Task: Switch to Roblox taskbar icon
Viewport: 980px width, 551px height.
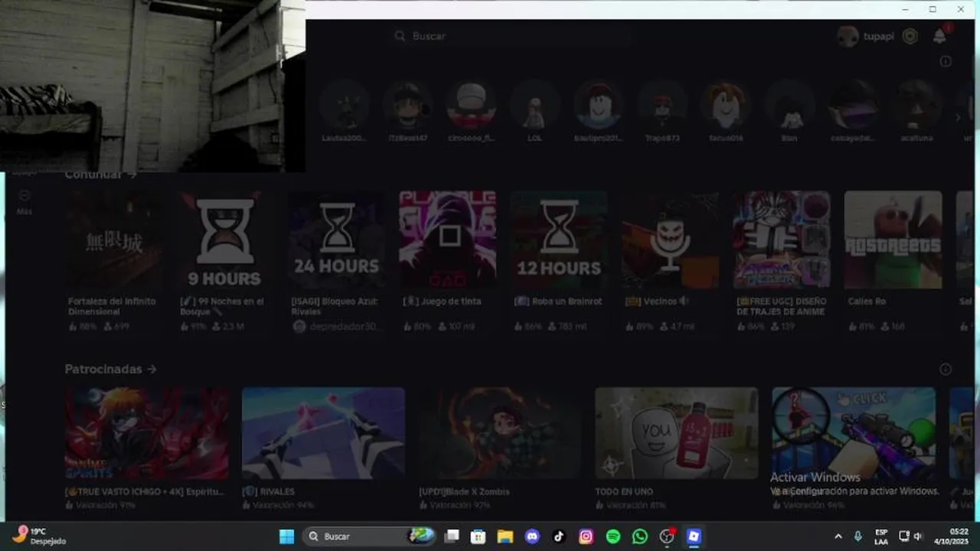Action: (x=694, y=536)
